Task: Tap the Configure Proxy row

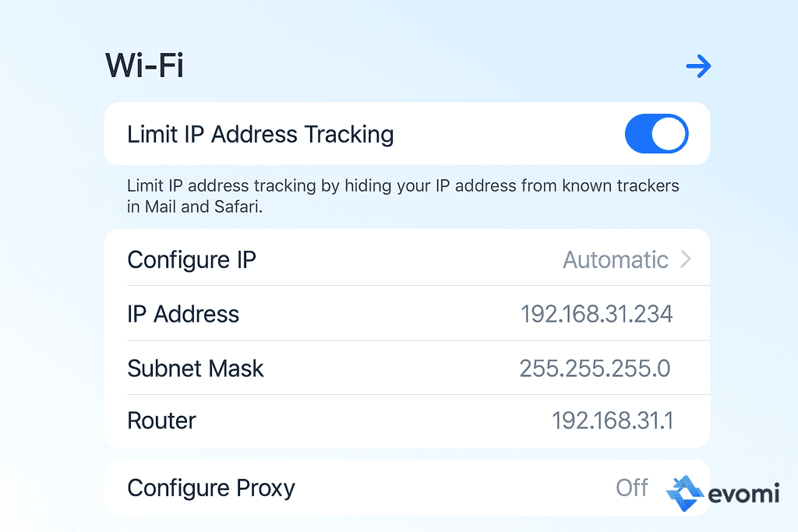Action: tap(210, 488)
